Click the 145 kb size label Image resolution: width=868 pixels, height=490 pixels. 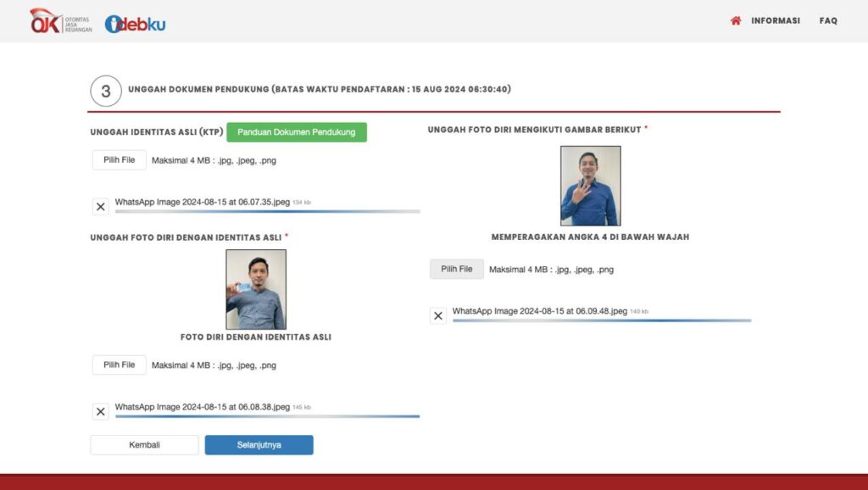302,408
